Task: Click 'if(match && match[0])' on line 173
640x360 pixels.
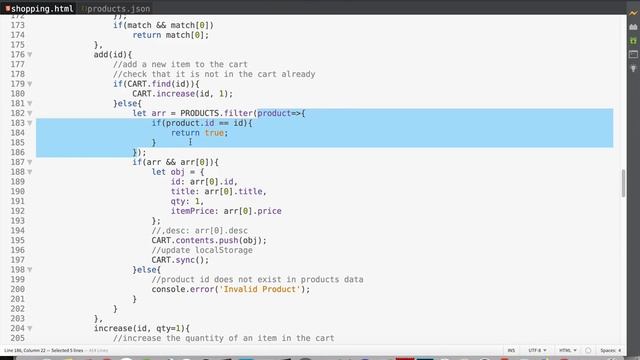Action: point(163,25)
